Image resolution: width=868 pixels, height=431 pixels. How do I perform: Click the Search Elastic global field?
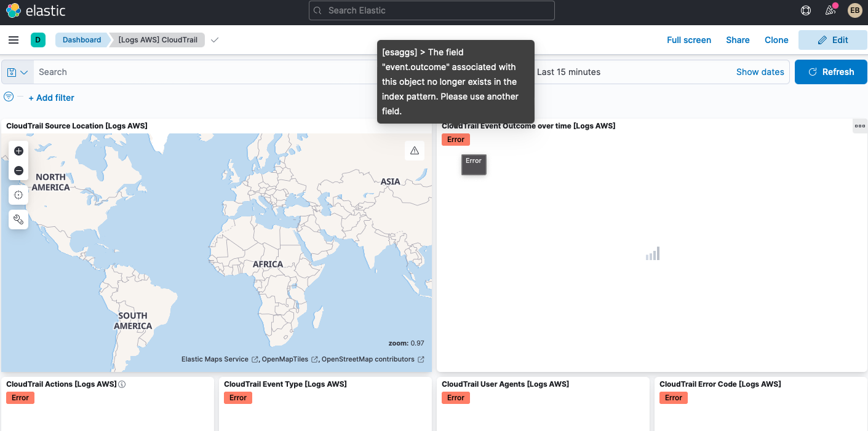click(x=431, y=10)
